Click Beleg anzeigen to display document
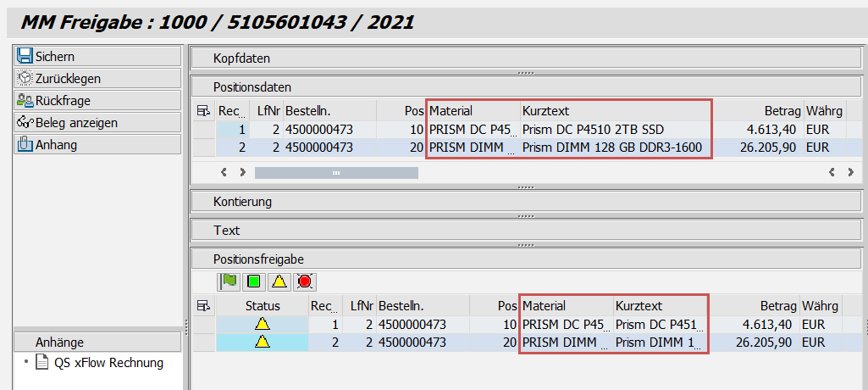This screenshot has width=868, height=390. coord(97,122)
